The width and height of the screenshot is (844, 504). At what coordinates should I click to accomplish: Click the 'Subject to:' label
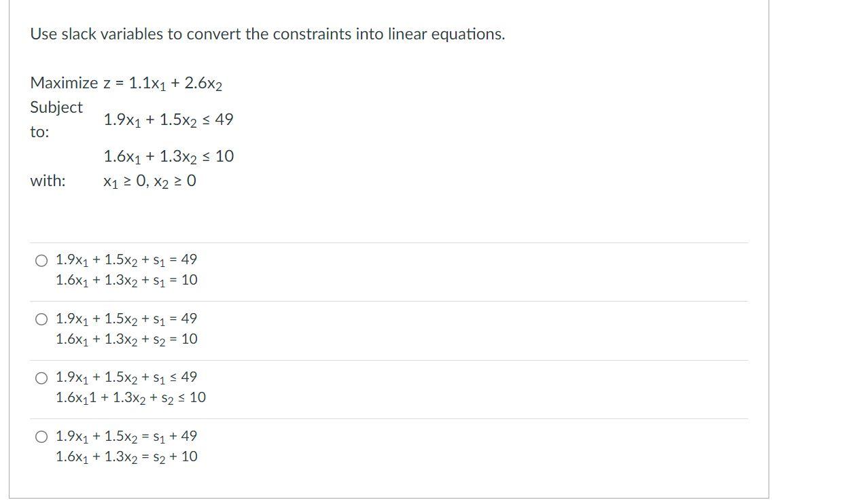click(56, 120)
